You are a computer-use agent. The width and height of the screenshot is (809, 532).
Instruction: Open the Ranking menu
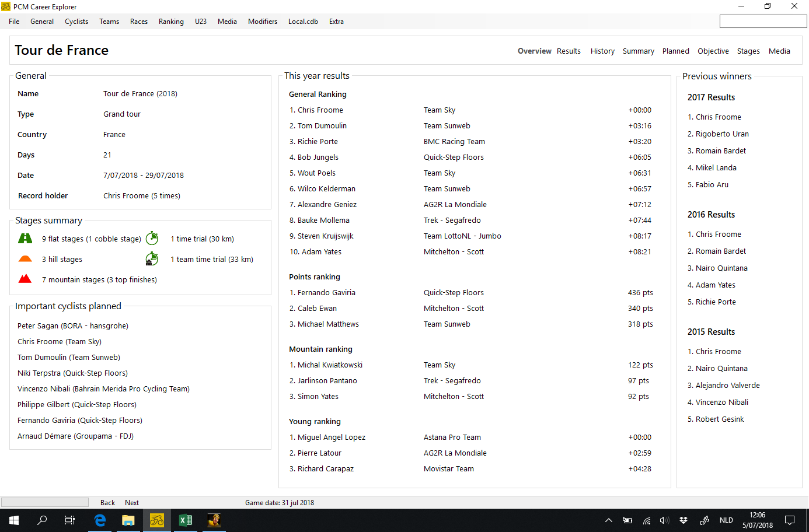pos(171,22)
